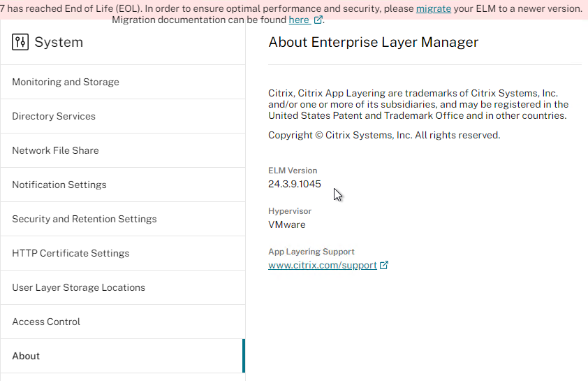Click the Hypervisor label

(x=290, y=211)
